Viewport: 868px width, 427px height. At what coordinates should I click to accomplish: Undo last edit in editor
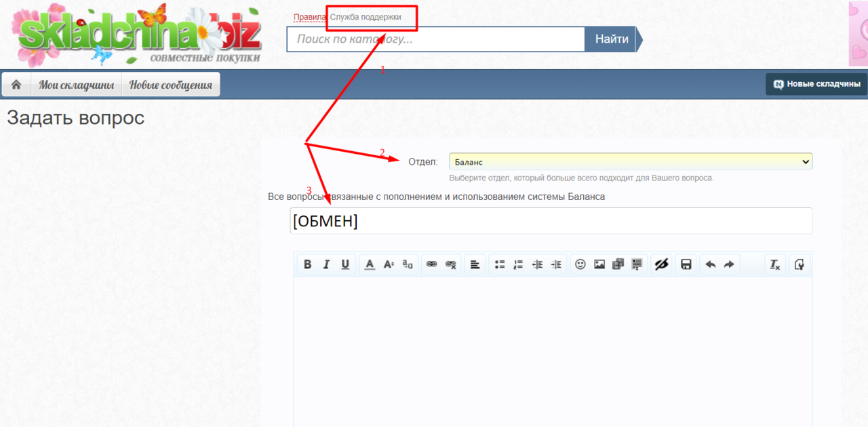pyautogui.click(x=710, y=264)
